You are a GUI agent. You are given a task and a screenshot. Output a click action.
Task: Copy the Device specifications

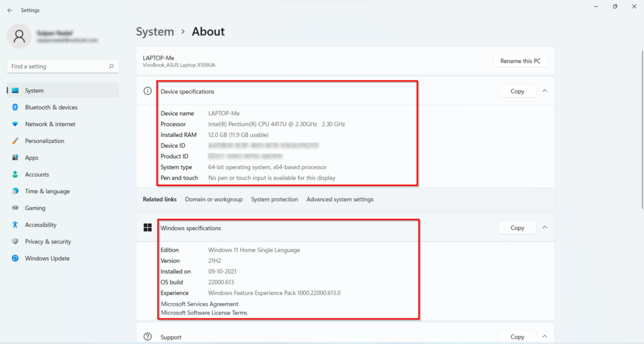[x=517, y=91]
